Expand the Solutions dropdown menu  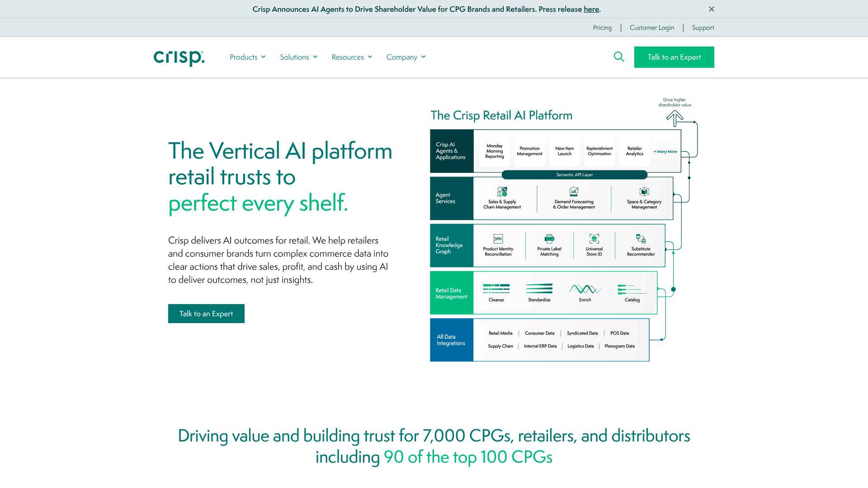click(299, 57)
